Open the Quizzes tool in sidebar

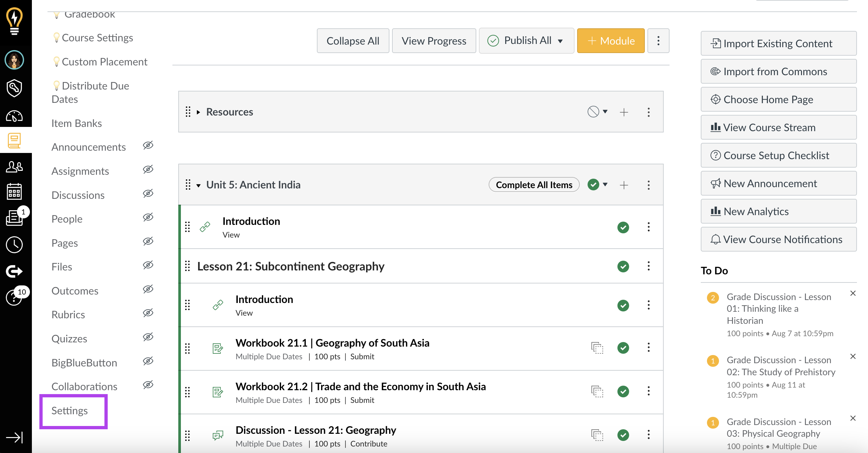70,338
